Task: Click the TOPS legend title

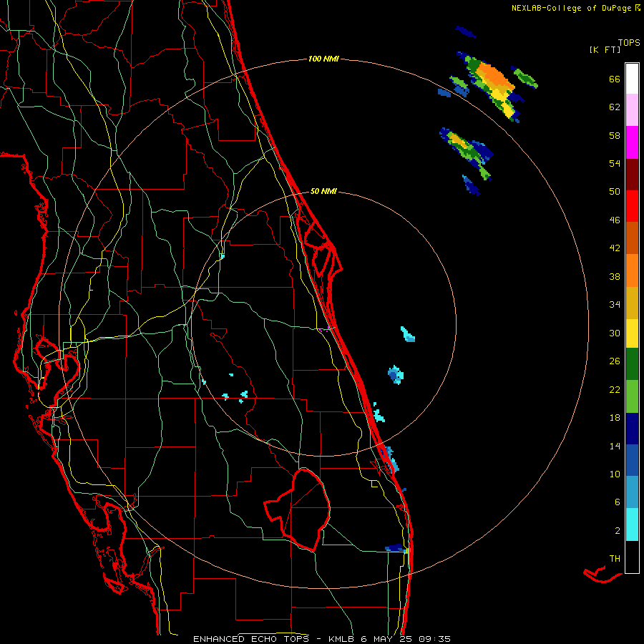Action: (x=629, y=42)
